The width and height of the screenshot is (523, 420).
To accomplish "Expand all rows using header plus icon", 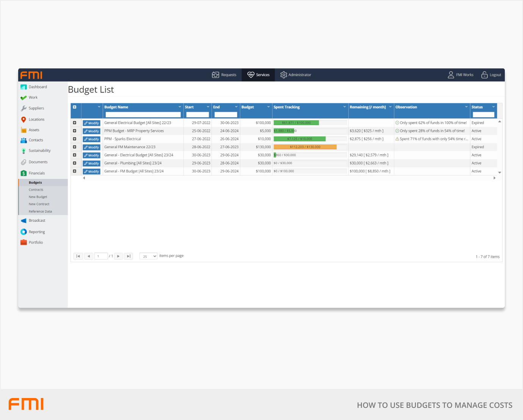I will (75, 107).
